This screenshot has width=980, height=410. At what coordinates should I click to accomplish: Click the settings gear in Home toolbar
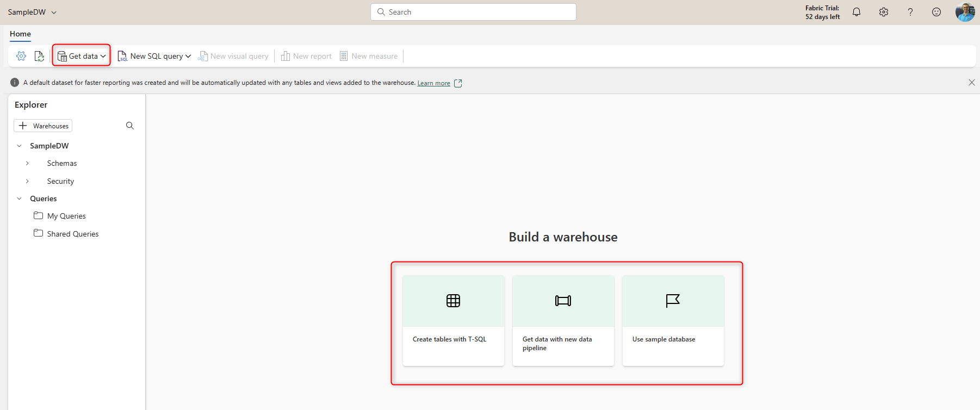pos(21,56)
